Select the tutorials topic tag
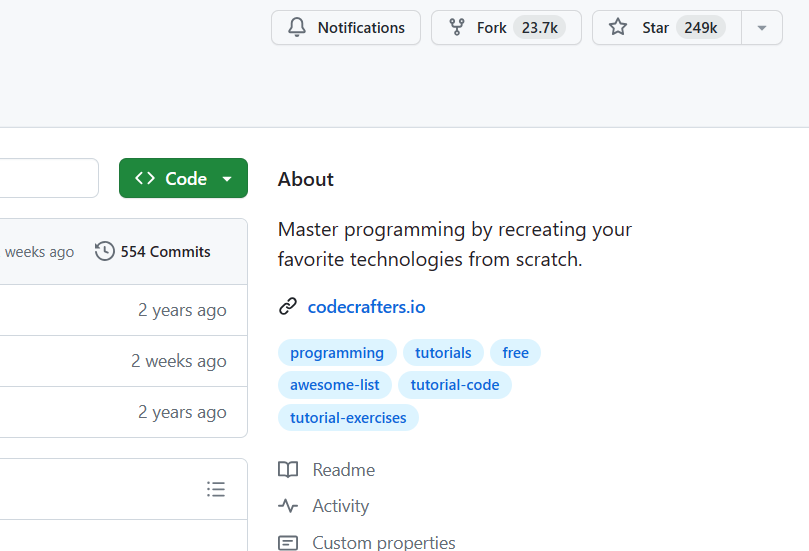The height and width of the screenshot is (551, 809). click(x=443, y=353)
